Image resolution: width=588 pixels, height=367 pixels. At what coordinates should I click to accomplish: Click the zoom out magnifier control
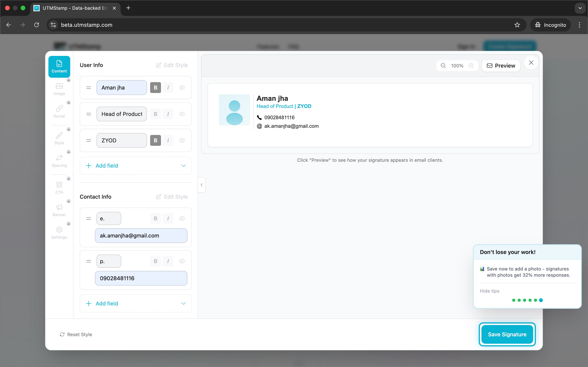(x=443, y=66)
